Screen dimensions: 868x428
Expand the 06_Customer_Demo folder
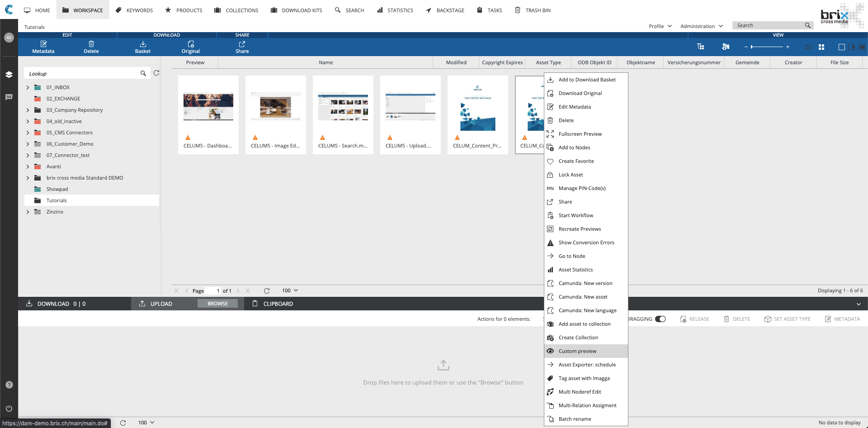(x=28, y=144)
